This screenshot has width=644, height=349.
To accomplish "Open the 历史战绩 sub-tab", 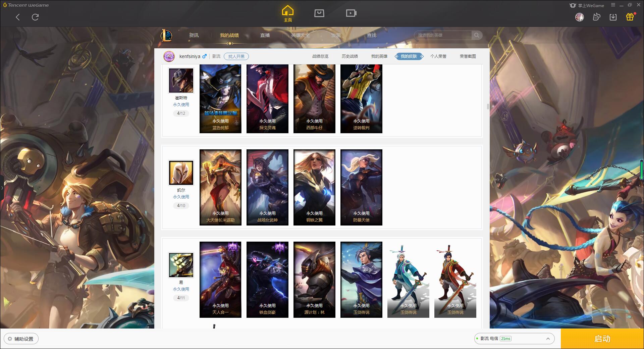I will coord(350,56).
